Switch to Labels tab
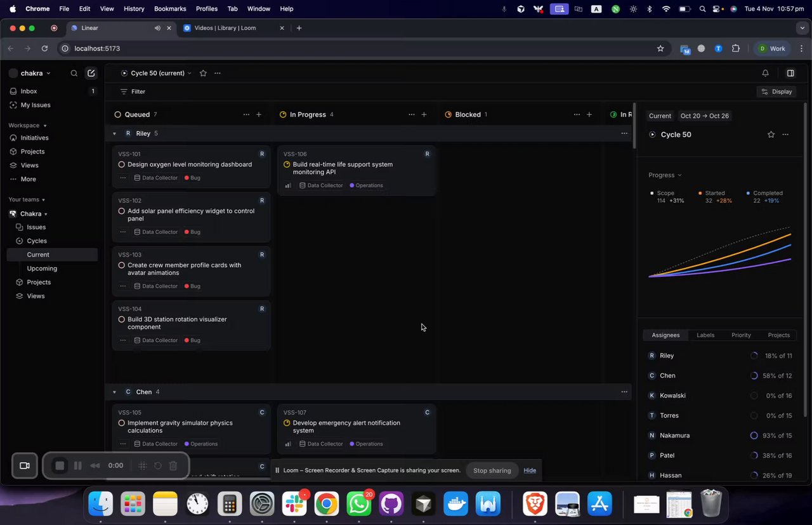This screenshot has width=812, height=525. (705, 335)
